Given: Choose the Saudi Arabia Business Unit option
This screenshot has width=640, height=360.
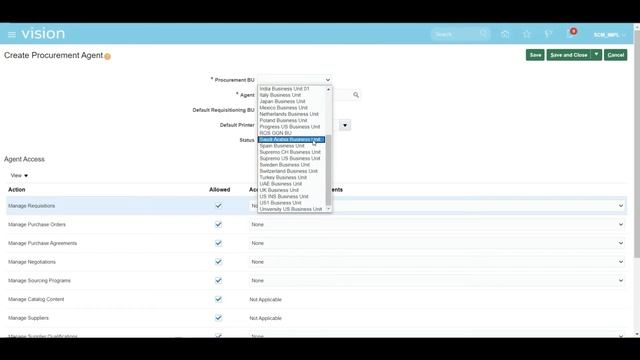Looking at the screenshot, I should pyautogui.click(x=291, y=140).
